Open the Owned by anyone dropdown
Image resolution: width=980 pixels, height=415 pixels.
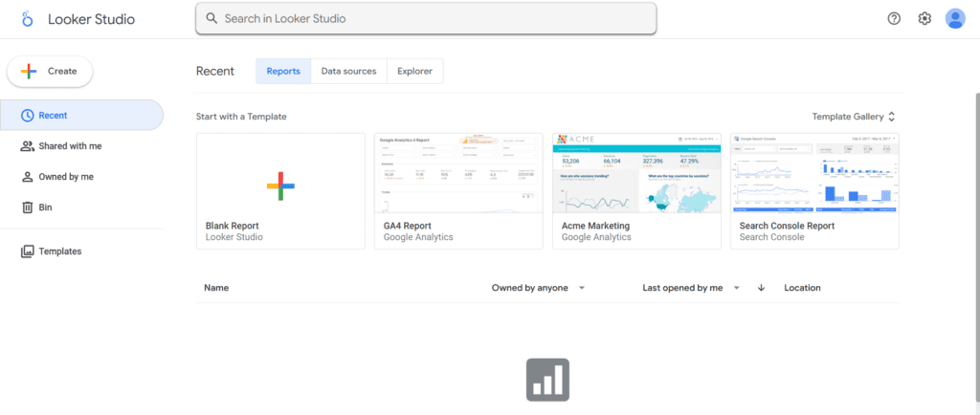(538, 288)
